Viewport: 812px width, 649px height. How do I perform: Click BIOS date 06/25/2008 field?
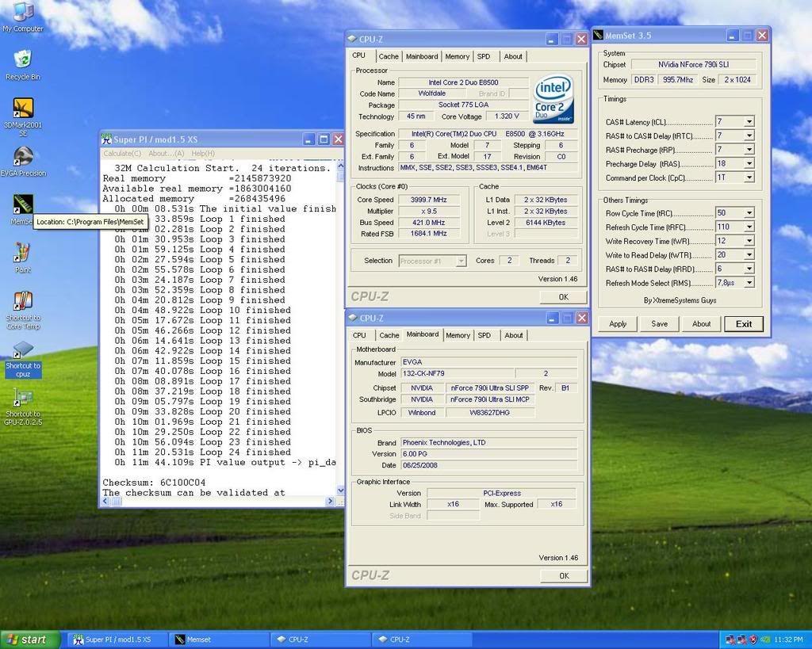coord(488,465)
